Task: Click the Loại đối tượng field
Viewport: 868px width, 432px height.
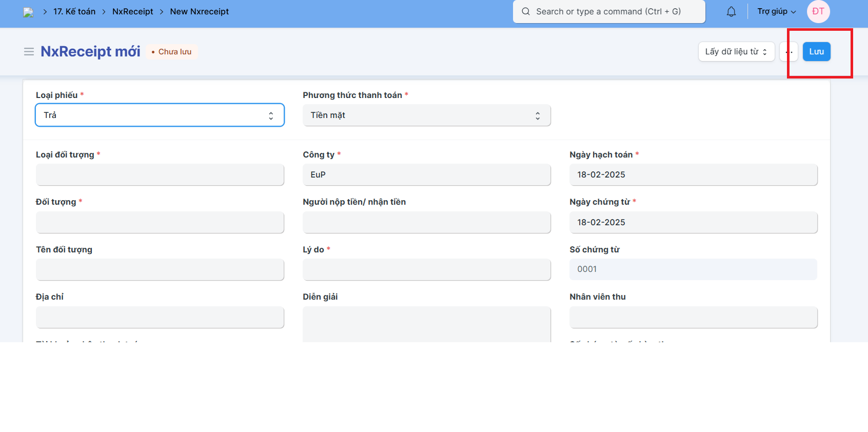Action: (160, 175)
